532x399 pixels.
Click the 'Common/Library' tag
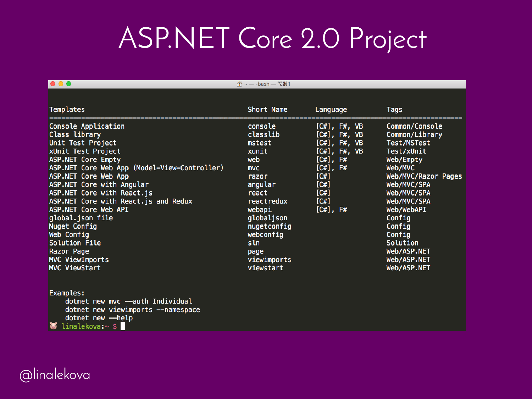pos(414,135)
